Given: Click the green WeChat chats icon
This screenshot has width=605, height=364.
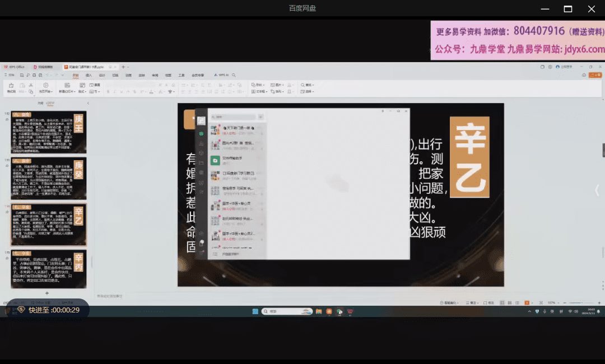Looking at the screenshot, I should (201, 133).
